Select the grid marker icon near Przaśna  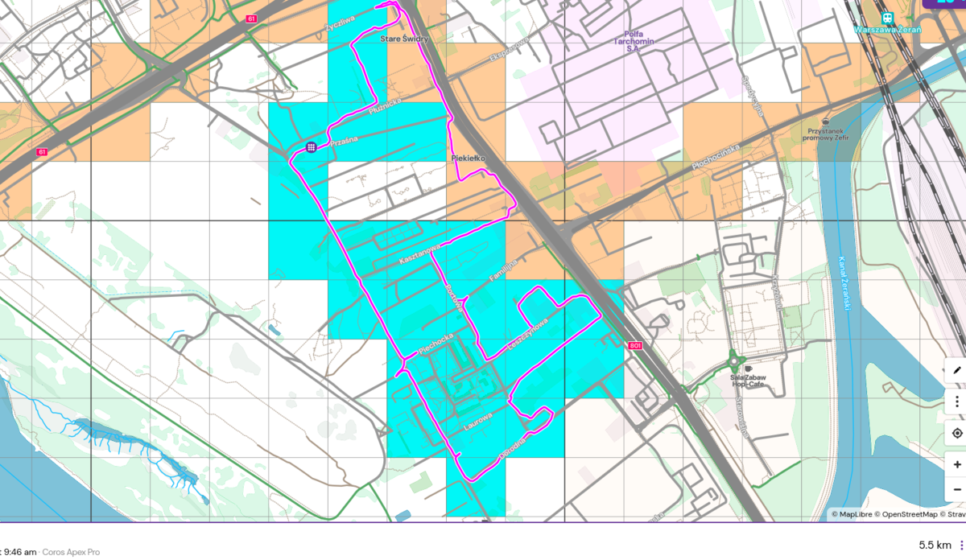click(311, 146)
